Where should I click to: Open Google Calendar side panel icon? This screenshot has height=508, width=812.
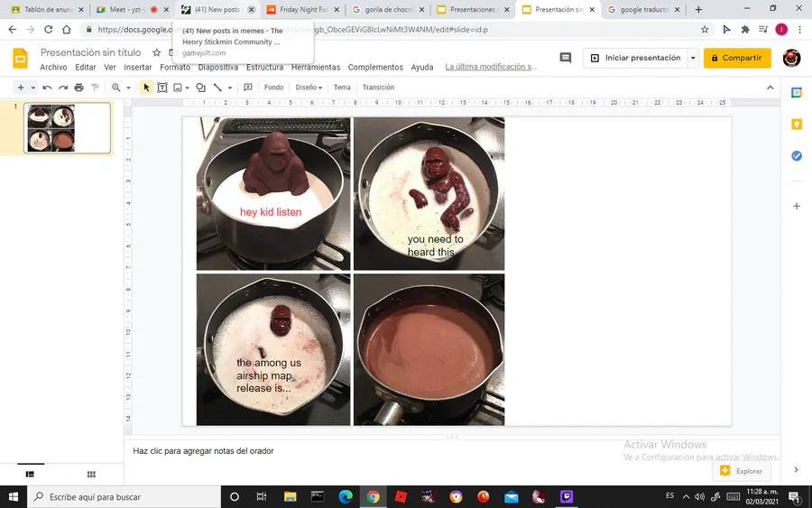click(x=797, y=93)
